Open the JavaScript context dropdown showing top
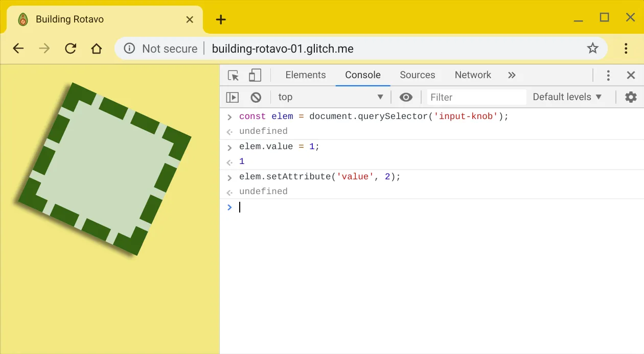This screenshot has height=354, width=644. [330, 97]
